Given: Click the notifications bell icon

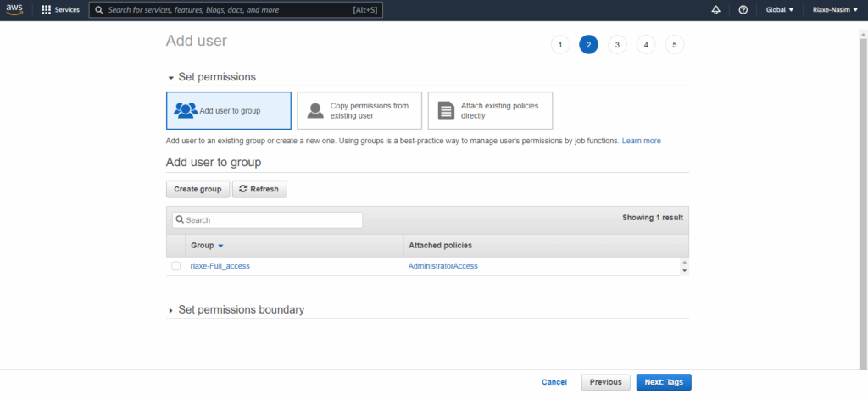Looking at the screenshot, I should [x=715, y=10].
